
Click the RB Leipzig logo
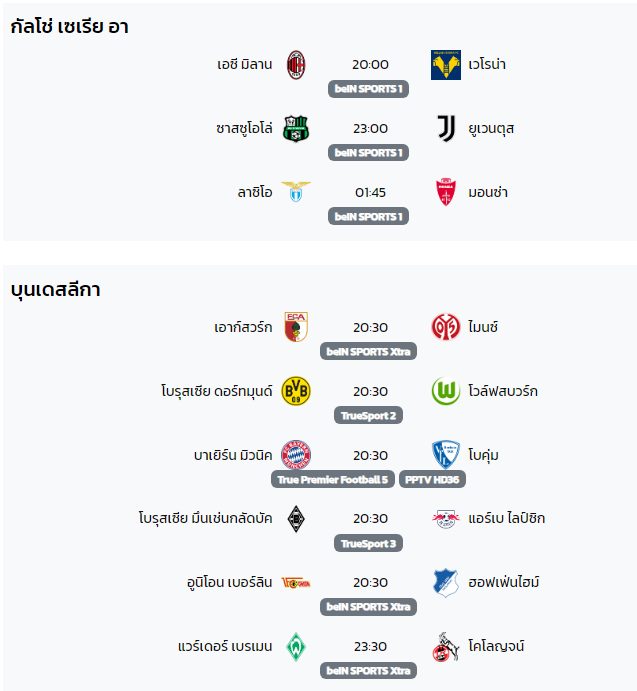(446, 519)
